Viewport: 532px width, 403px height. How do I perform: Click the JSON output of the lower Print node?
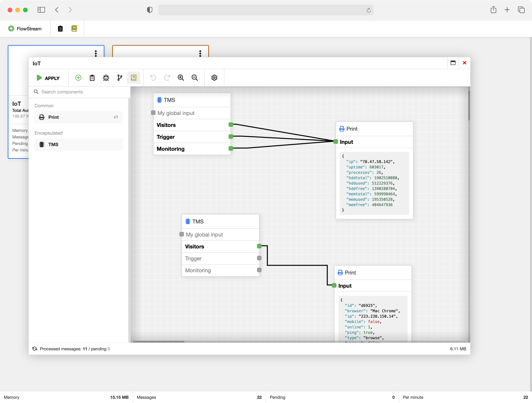(373, 319)
